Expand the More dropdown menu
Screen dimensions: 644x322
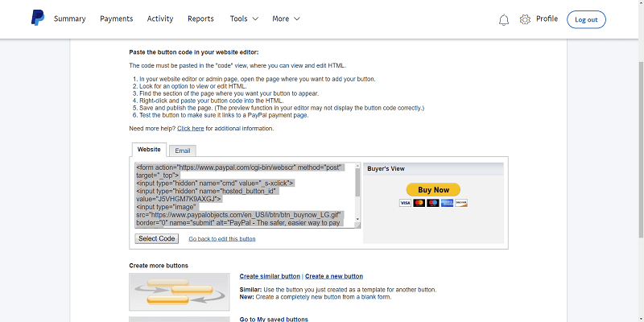click(x=286, y=19)
